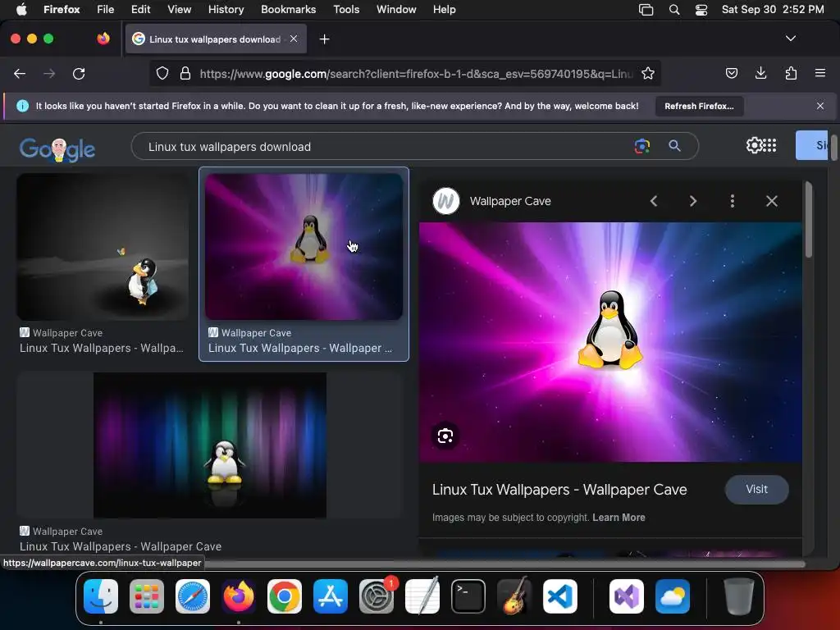The width and height of the screenshot is (840, 630).
Task: Show next image in preview panel
Action: (x=692, y=201)
